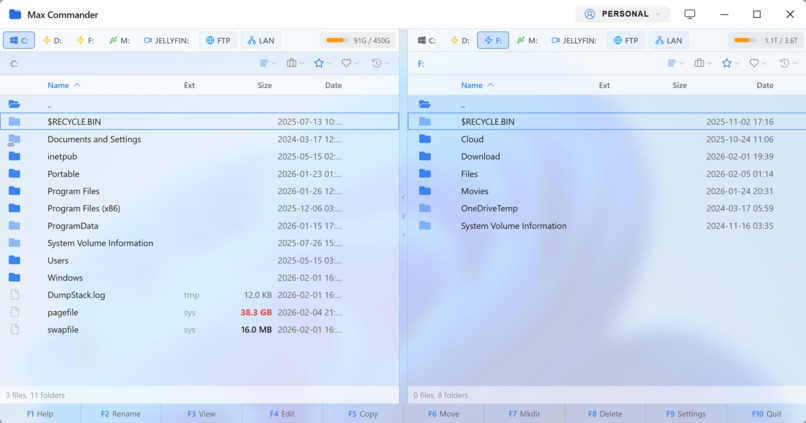Select Files folder in right panel

point(607,174)
